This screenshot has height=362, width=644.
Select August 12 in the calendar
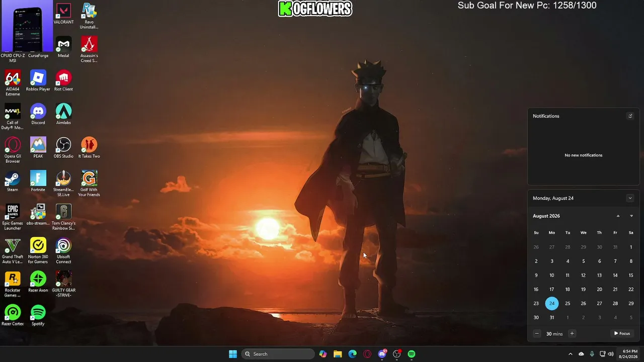click(583, 275)
